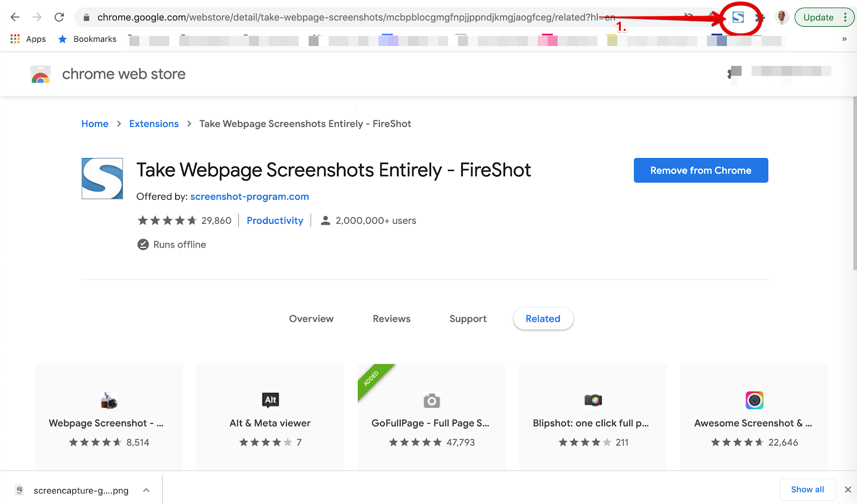Switch to the Support tab
The image size is (857, 504).
tap(468, 319)
